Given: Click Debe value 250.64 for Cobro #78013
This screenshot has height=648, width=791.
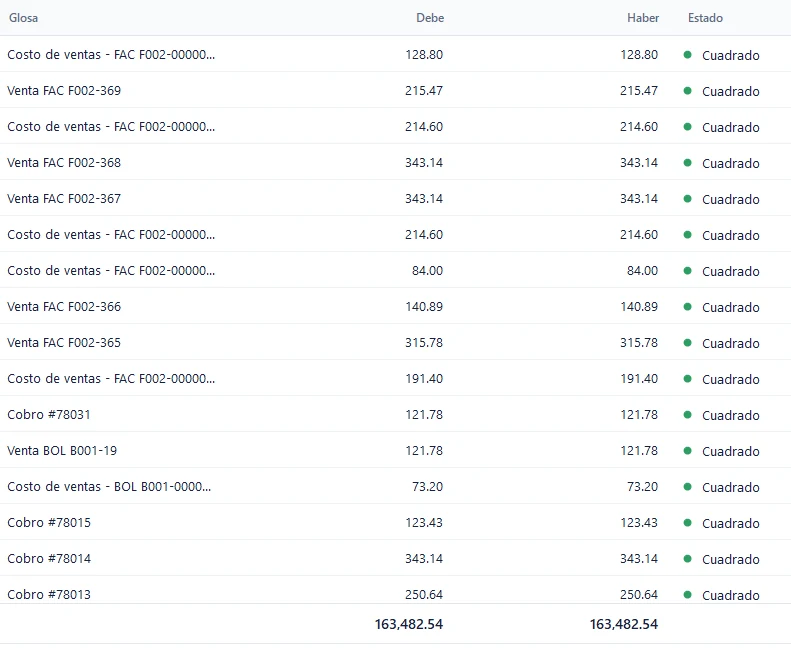Looking at the screenshot, I should [x=424, y=595].
